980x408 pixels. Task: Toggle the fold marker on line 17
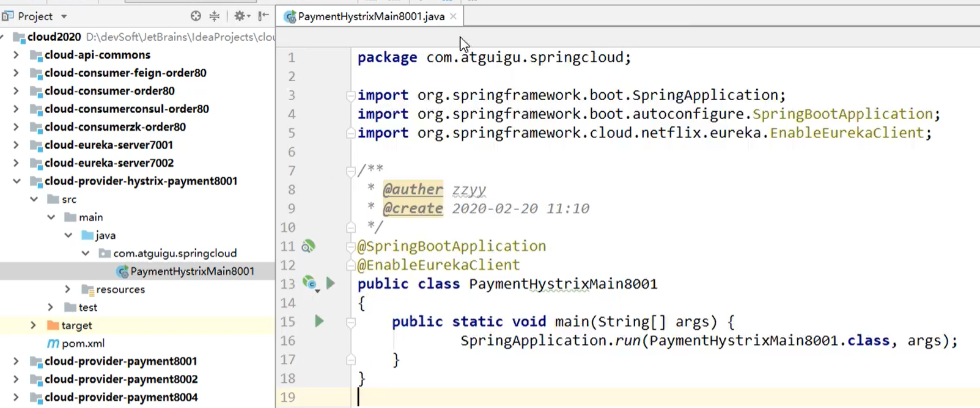point(350,360)
